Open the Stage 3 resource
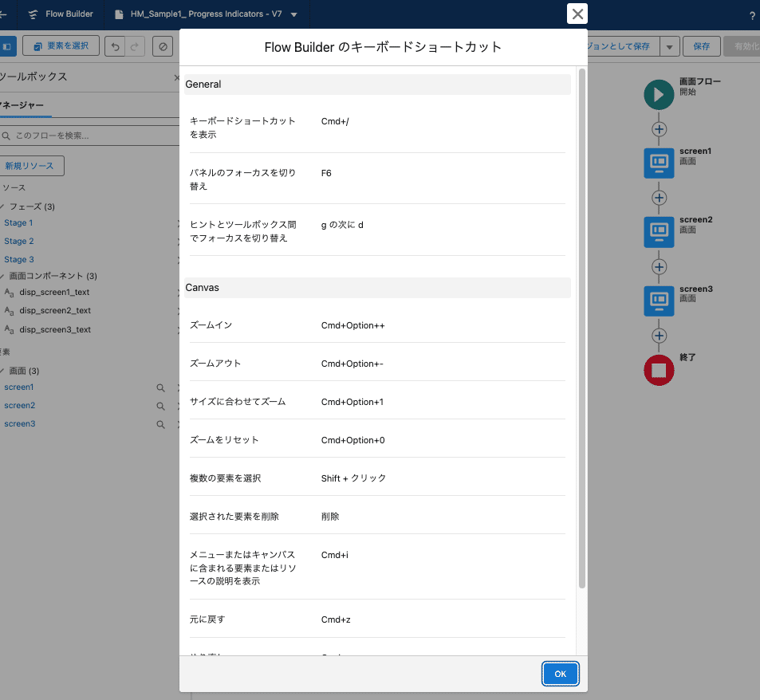Viewport: 760px width, 700px height. (19, 260)
